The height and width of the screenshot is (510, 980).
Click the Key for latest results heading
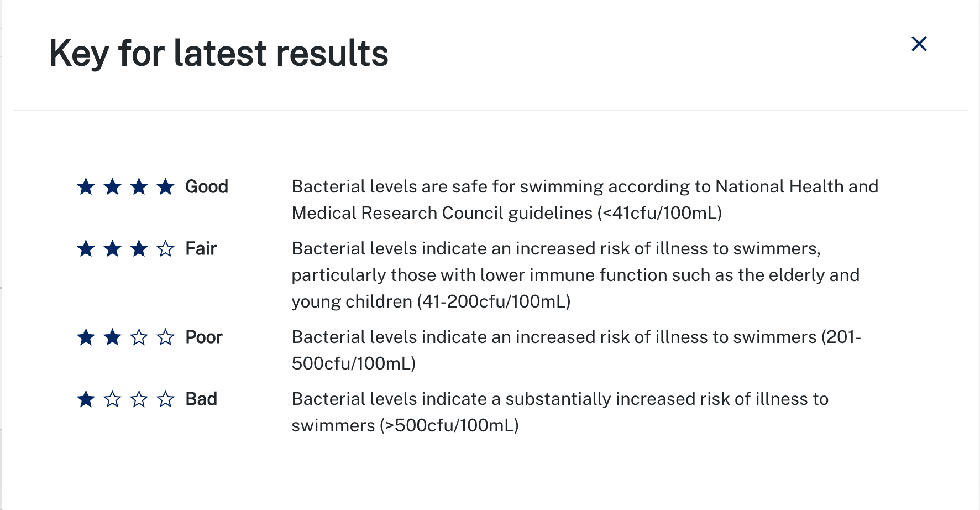219,54
